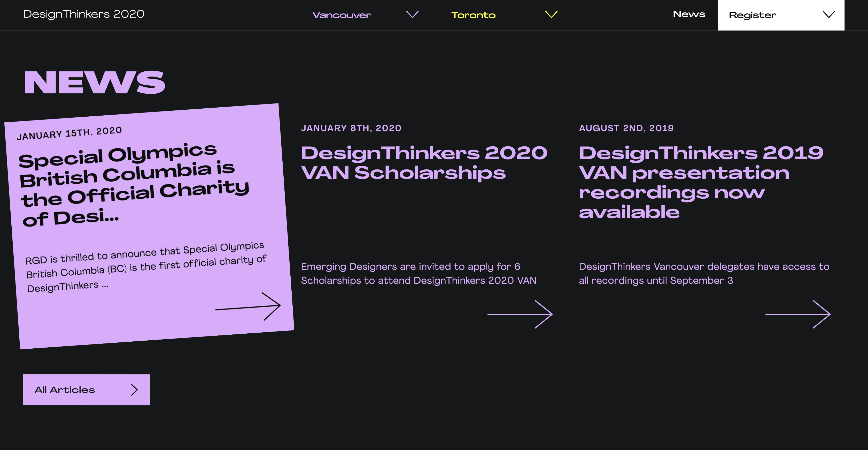The image size is (868, 450).
Task: Select Vancouver in the navigation bar
Action: [x=342, y=15]
